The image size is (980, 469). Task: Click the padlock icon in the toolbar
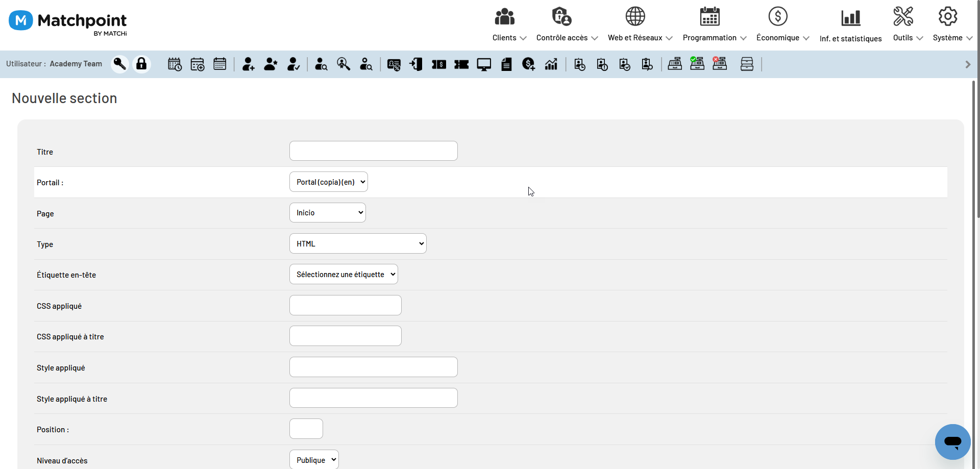click(x=141, y=64)
